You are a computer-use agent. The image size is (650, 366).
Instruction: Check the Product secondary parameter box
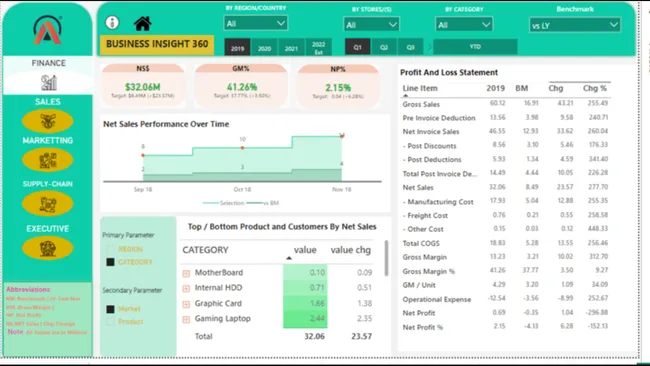[110, 322]
